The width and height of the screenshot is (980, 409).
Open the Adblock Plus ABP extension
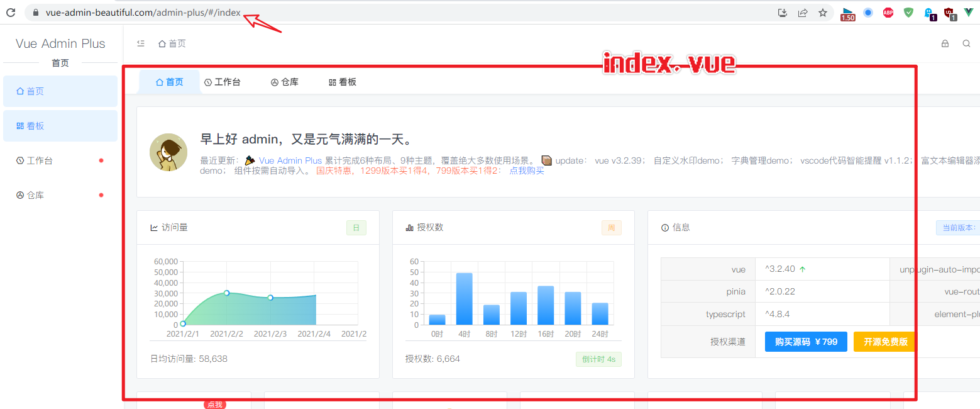888,13
